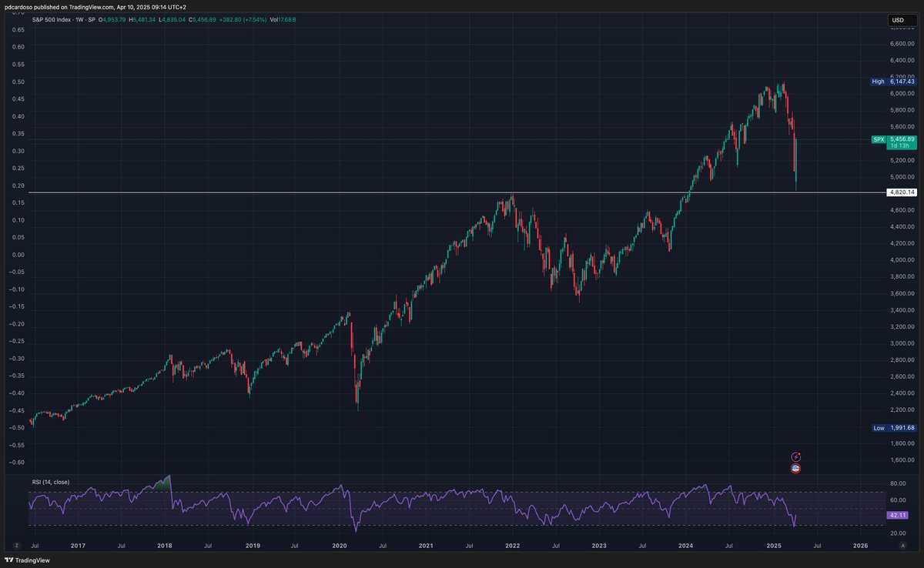924x568 pixels.
Task: Click the High 6,147.43 price label
Action: pos(892,81)
